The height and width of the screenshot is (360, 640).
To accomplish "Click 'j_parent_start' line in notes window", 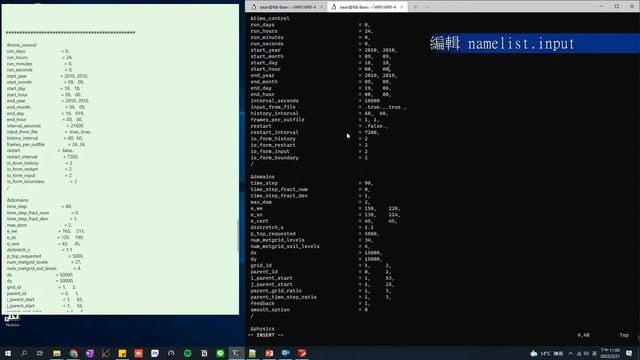I will pyautogui.click(x=45, y=306).
